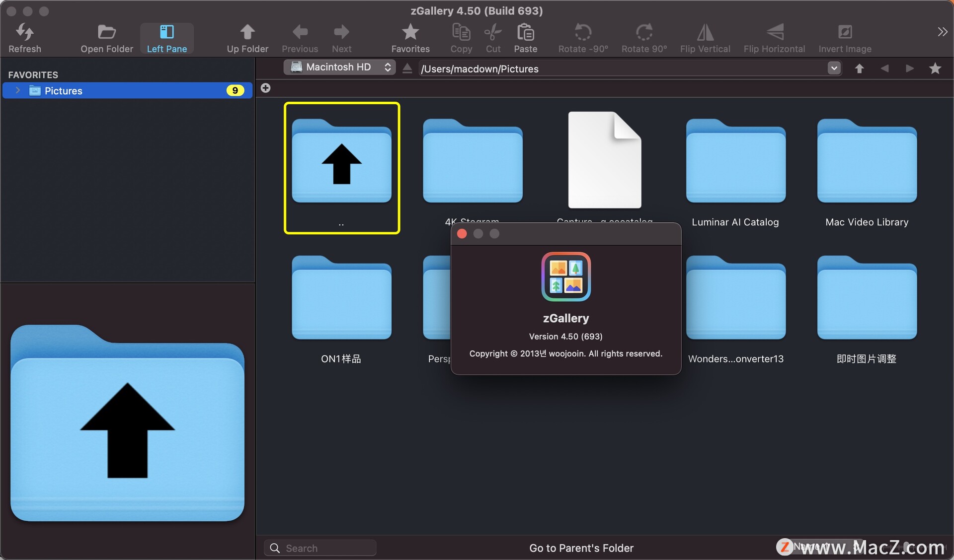Image resolution: width=954 pixels, height=560 pixels.
Task: Open the Macintosh HD volume dropdown
Action: coord(339,67)
